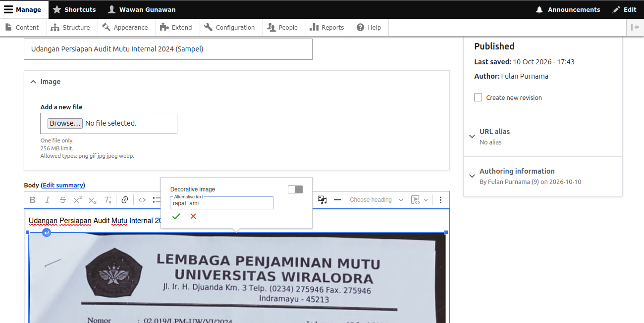644x323 pixels.
Task: Open the Choose heading dropdown
Action: (x=376, y=200)
